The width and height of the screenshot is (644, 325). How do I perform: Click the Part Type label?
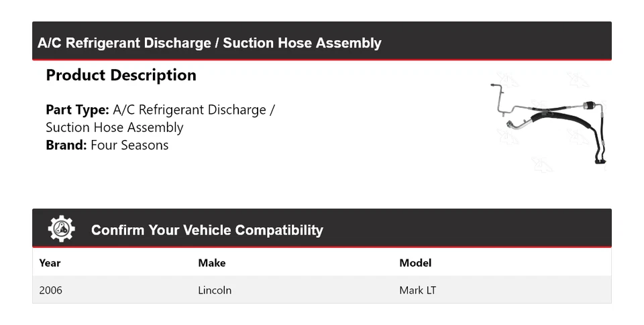[x=77, y=110]
